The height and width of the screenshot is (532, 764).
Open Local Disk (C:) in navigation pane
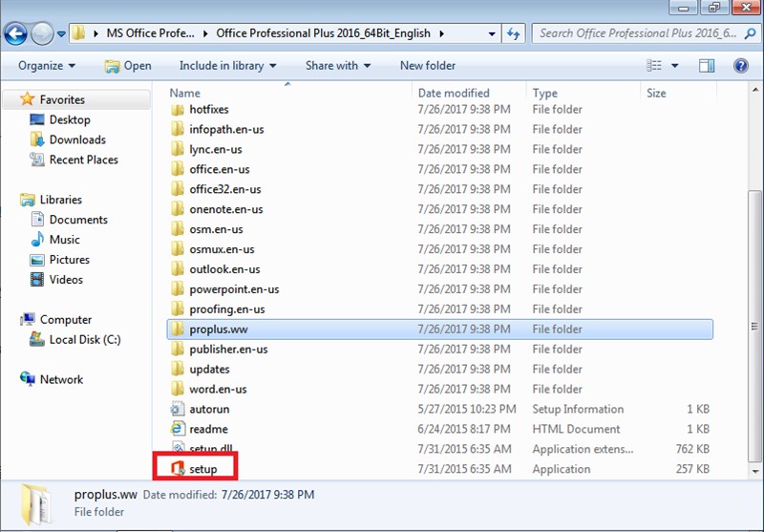click(x=82, y=340)
